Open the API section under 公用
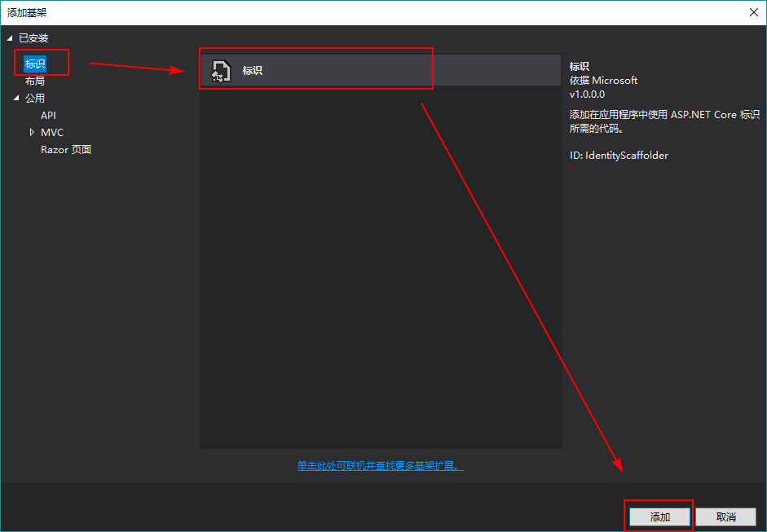The height and width of the screenshot is (532, 767). click(48, 115)
